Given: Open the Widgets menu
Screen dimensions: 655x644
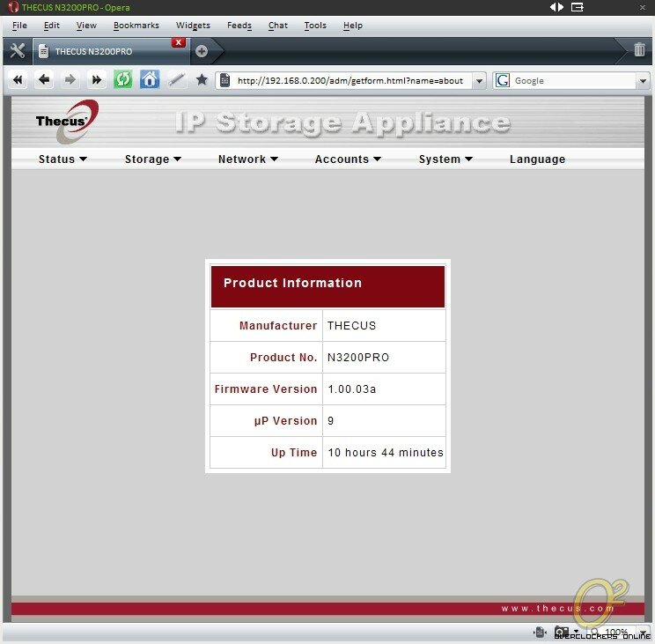Looking at the screenshot, I should pos(193,26).
